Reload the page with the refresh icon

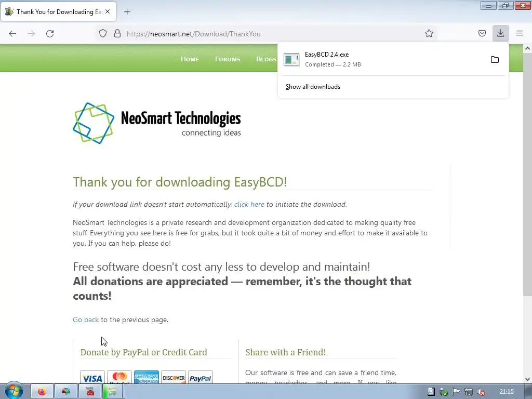[50, 34]
